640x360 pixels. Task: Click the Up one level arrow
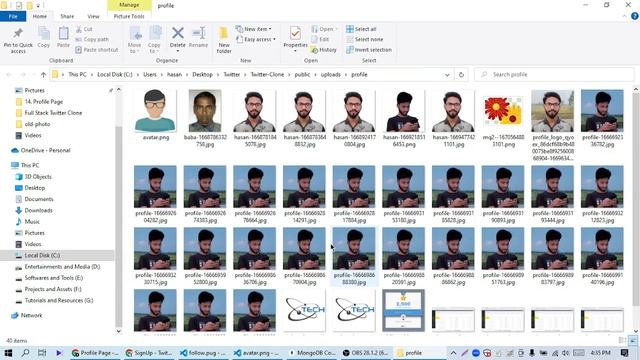click(43, 75)
